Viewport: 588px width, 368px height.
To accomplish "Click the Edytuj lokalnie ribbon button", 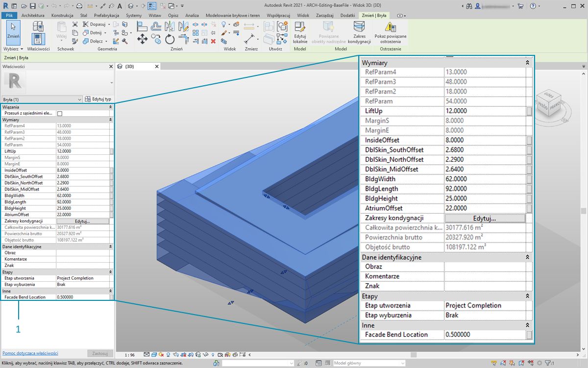I will click(300, 32).
